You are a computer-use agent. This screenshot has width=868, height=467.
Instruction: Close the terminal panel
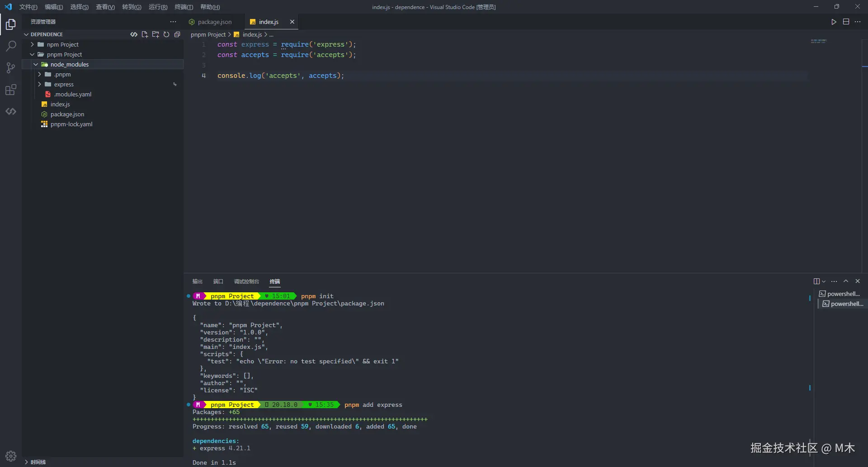point(858,281)
